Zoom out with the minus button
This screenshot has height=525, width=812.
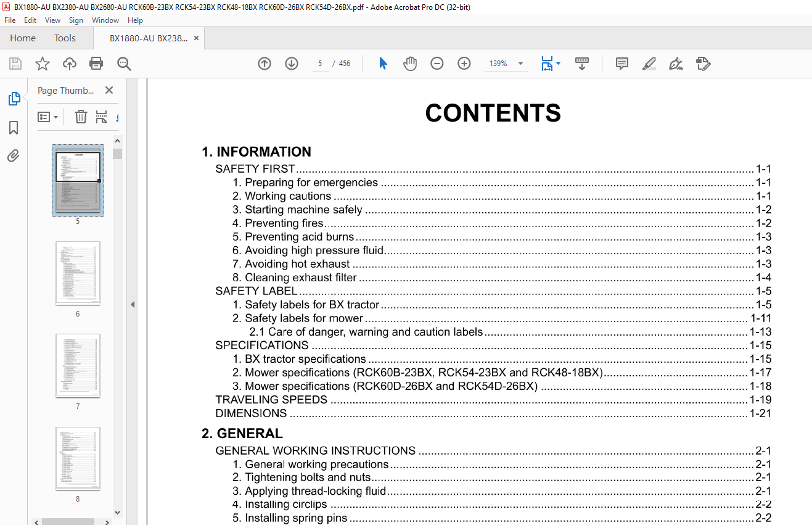tap(437, 64)
